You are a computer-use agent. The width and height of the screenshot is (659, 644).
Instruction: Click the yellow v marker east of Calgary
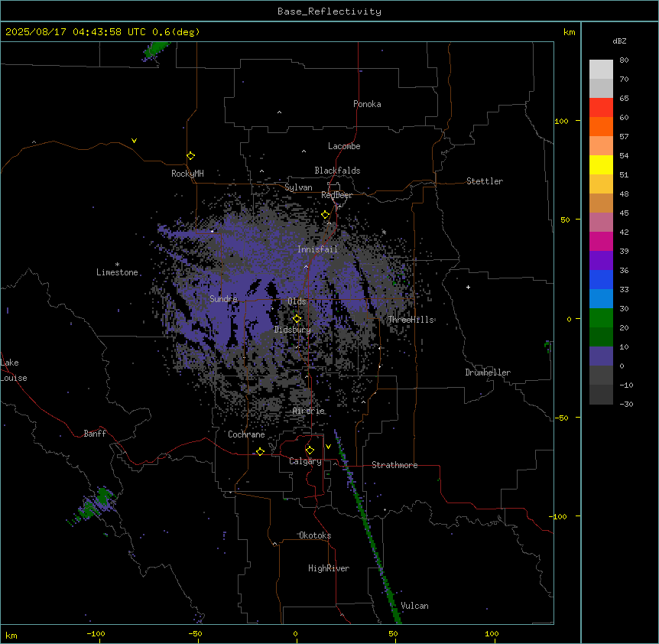click(328, 447)
